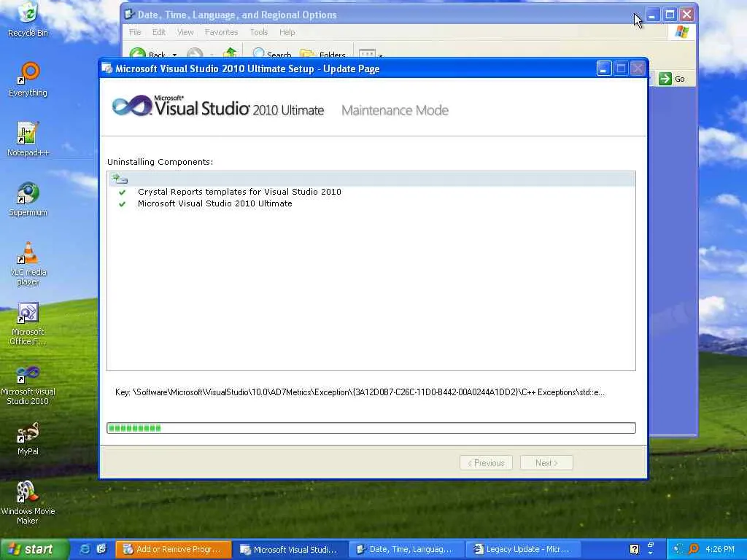Select the MyPal desktop shortcut
Image resolution: width=747 pixels, height=560 pixels.
(x=28, y=438)
